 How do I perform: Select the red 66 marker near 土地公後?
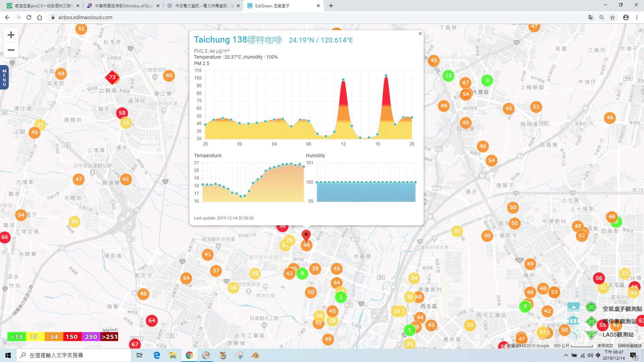point(5,237)
